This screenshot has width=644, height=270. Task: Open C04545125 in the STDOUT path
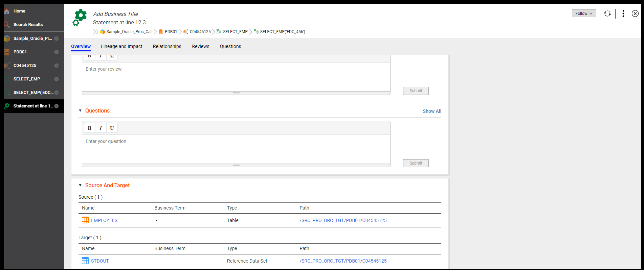[x=375, y=261]
